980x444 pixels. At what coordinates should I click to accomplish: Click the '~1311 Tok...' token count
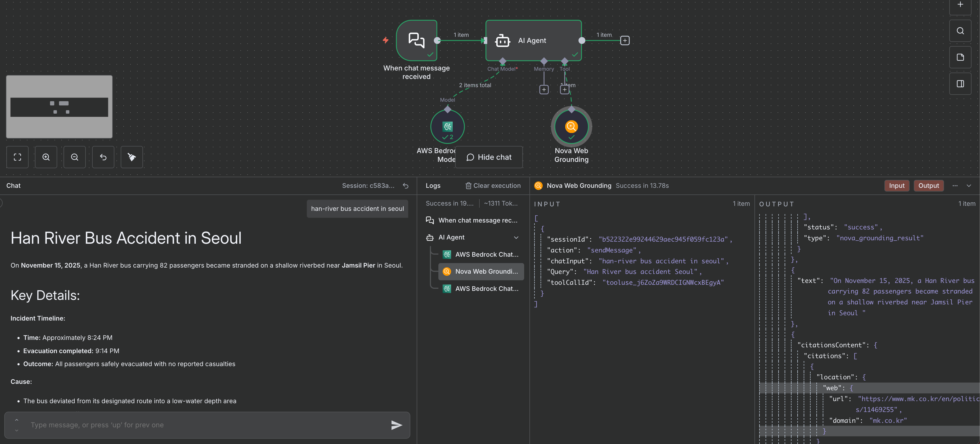click(x=501, y=203)
